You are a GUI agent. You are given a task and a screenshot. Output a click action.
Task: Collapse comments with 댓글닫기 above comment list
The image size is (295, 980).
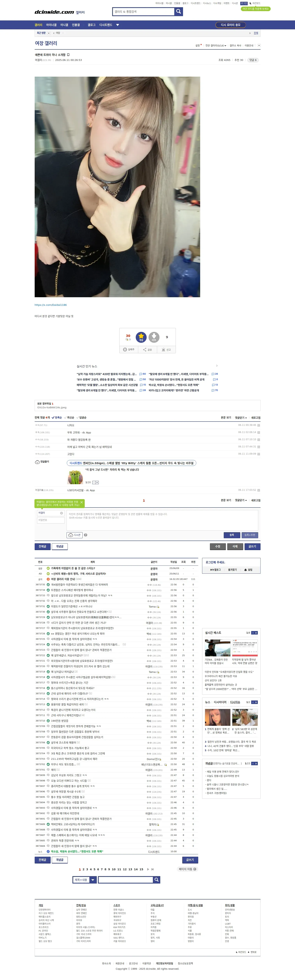point(241,417)
